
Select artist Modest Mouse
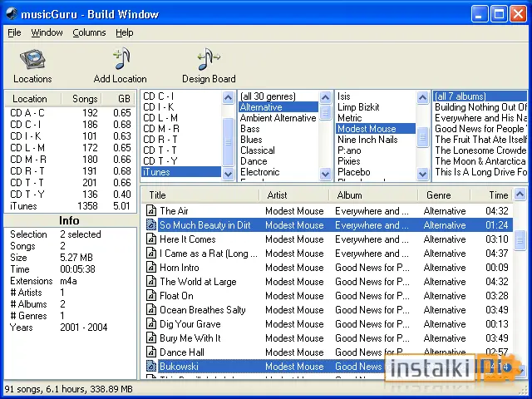(x=376, y=129)
